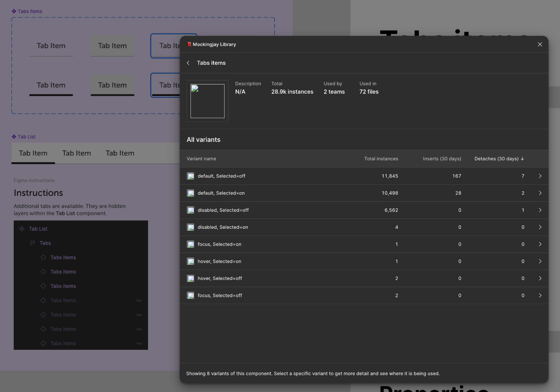Image resolution: width=560 pixels, height=392 pixels.
Task: Click the thumbnail icon of default, Selected=off
Action: (190, 176)
